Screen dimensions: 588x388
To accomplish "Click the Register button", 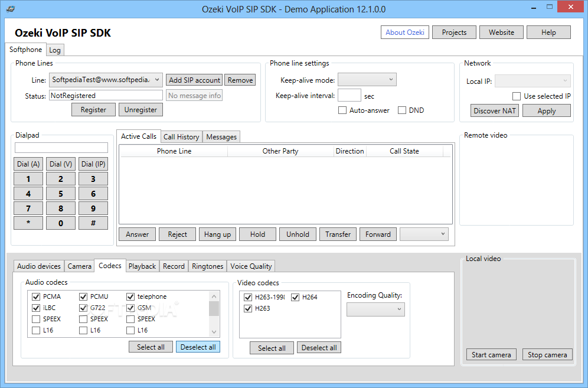I will 93,110.
